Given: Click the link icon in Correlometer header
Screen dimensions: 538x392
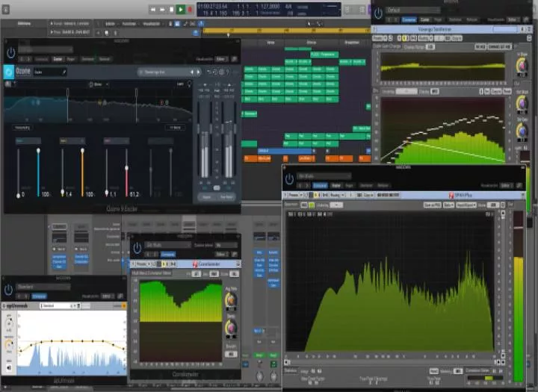Looking at the screenshot, I should (235, 254).
